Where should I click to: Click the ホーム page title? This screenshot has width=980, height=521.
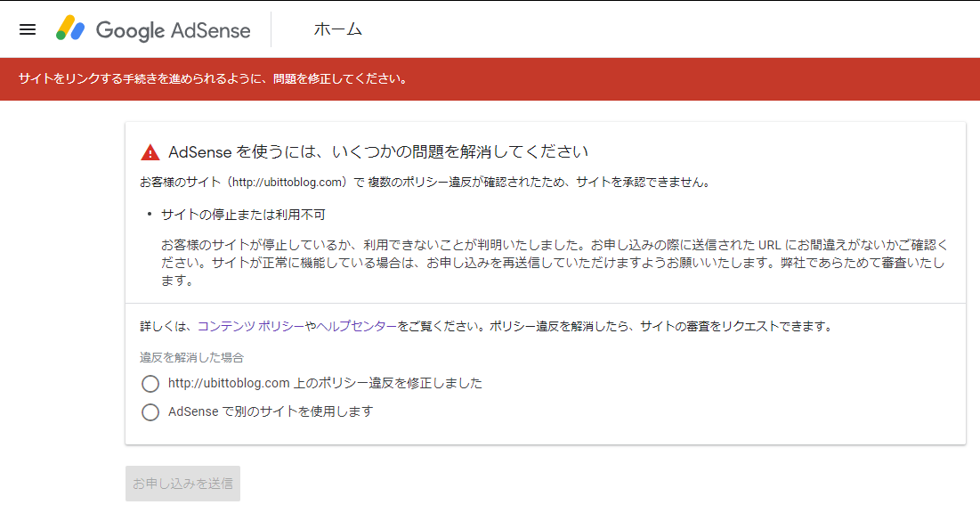[x=338, y=29]
